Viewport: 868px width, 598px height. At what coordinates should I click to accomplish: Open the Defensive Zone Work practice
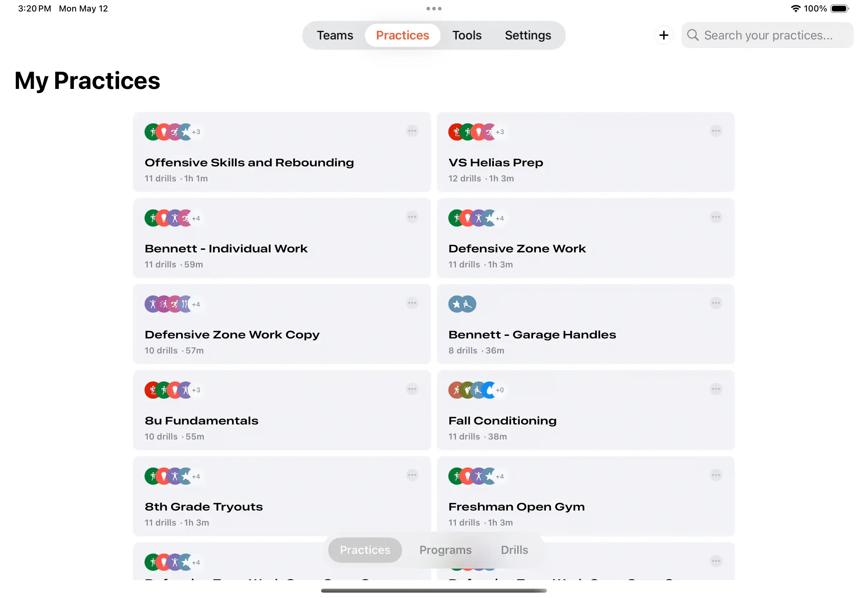[x=585, y=238]
